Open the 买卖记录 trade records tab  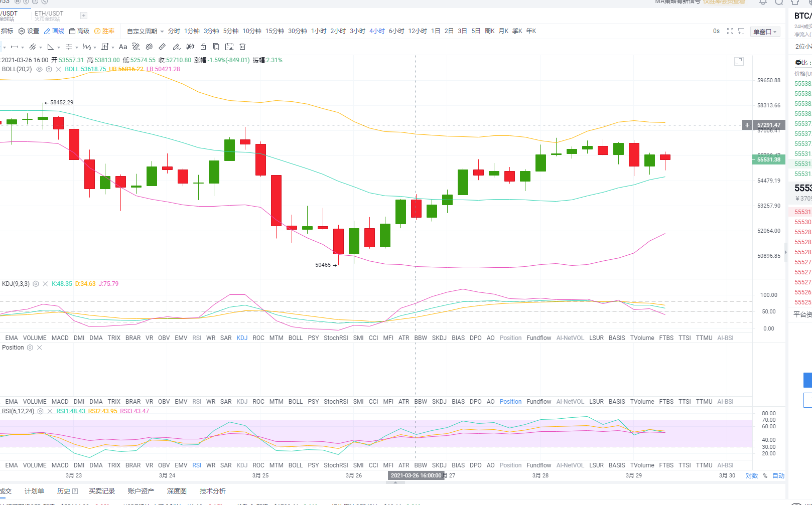(102, 491)
